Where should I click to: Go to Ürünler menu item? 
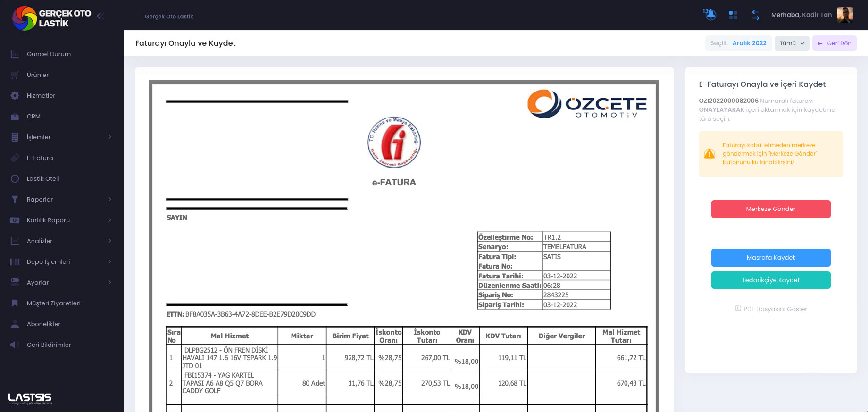(x=38, y=75)
